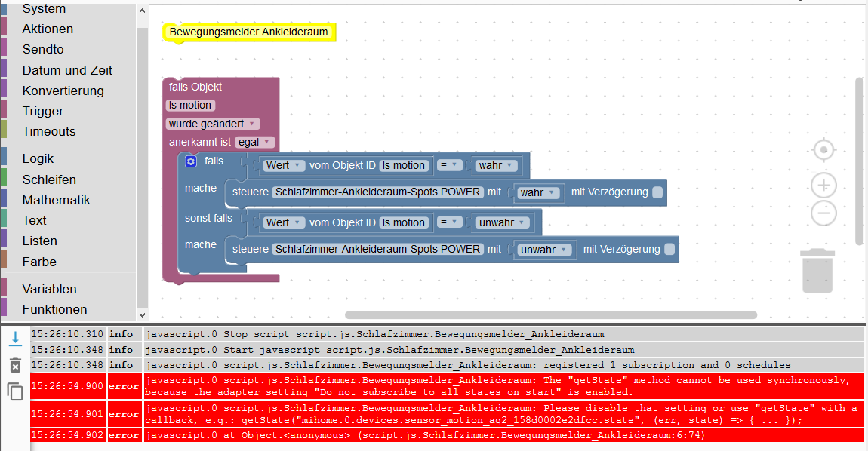Image resolution: width=868 pixels, height=451 pixels.
Task: Open 'unwahr' dropdown in the sonst falls comparison
Action: (x=501, y=222)
